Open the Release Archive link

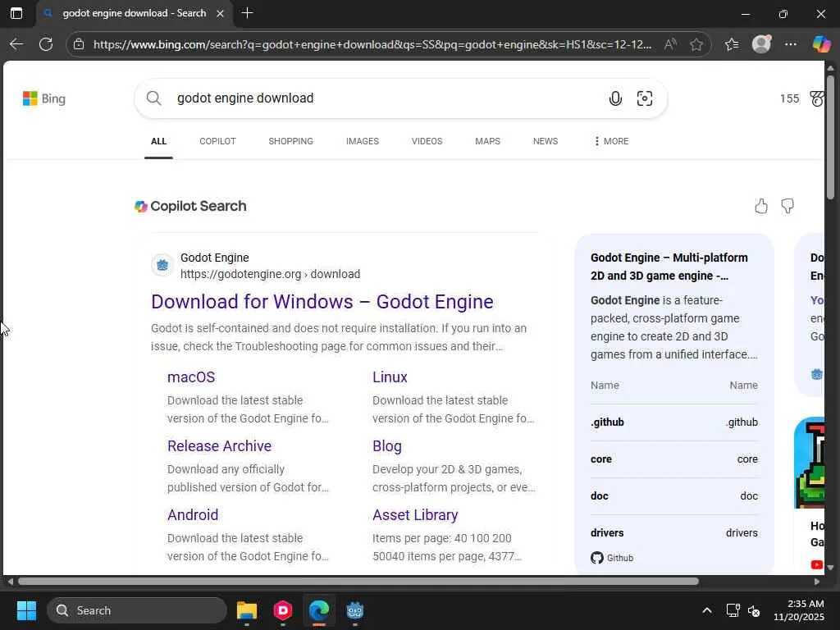(219, 445)
